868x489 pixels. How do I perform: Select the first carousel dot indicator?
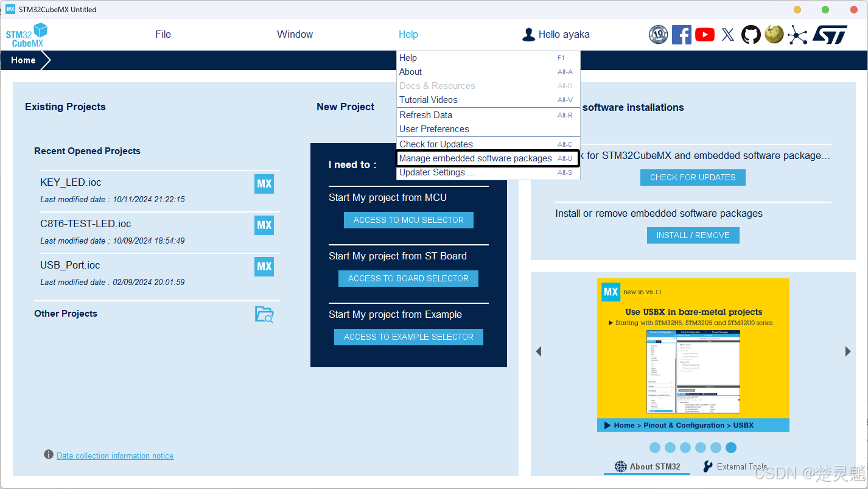pos(655,448)
